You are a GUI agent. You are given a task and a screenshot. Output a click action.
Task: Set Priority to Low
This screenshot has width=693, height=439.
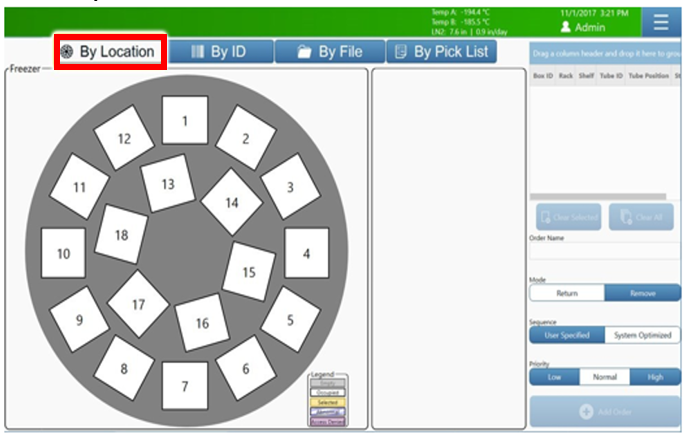click(554, 377)
